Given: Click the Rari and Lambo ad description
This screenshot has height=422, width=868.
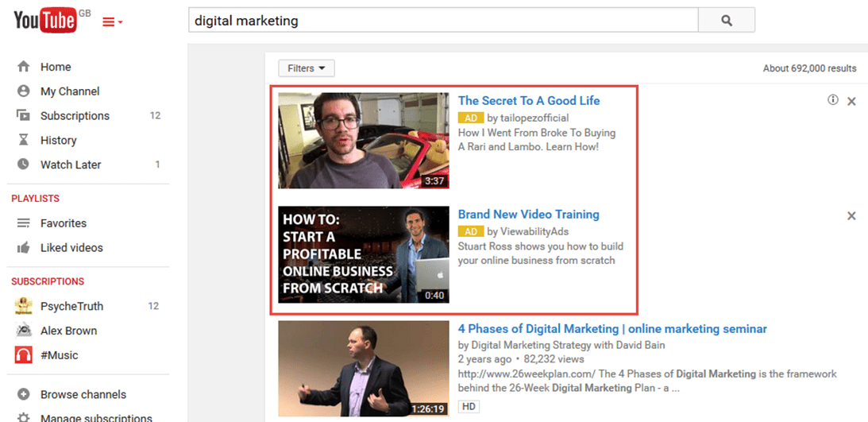Looking at the screenshot, I should point(537,140).
